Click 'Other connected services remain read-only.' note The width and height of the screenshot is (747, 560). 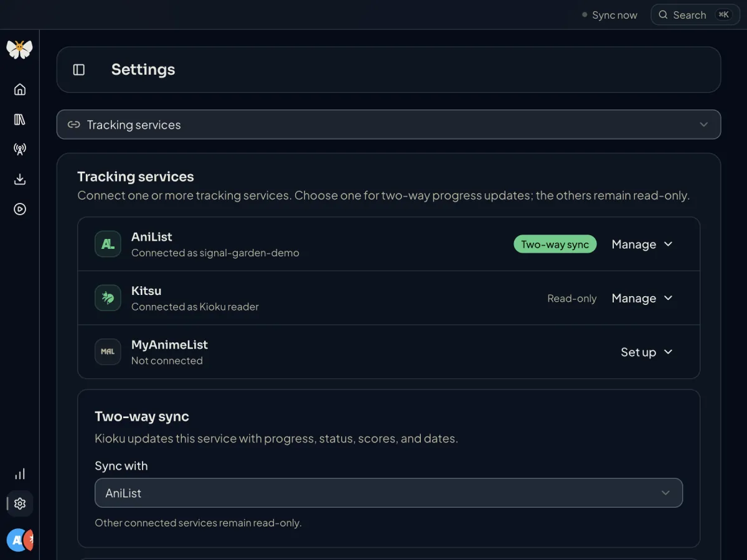click(198, 523)
